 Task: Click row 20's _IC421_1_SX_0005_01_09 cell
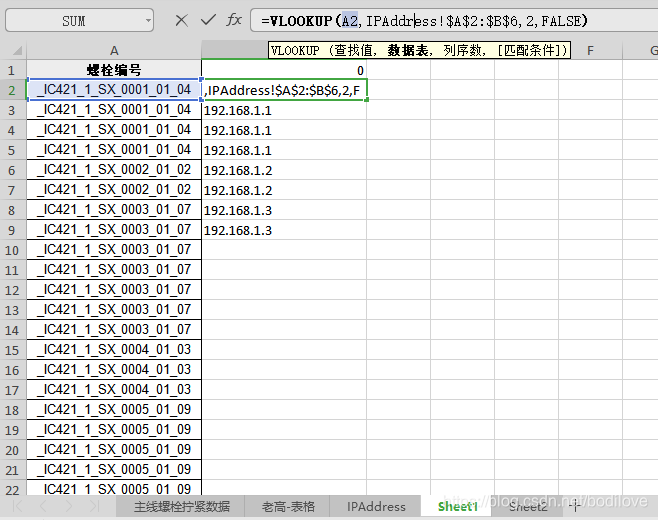point(114,450)
